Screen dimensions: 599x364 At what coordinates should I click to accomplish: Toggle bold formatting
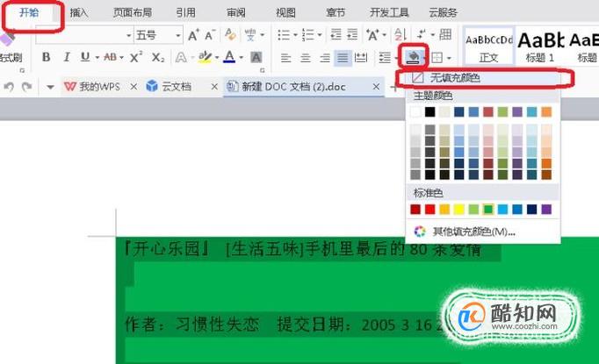(47, 57)
